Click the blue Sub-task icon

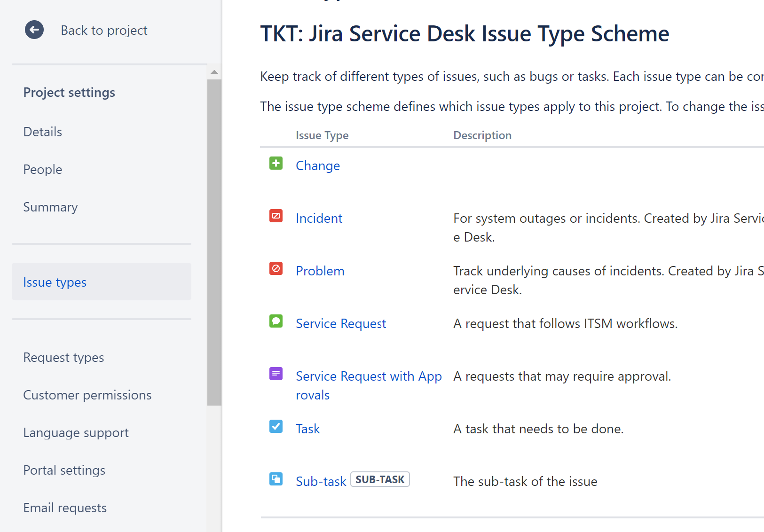click(276, 479)
